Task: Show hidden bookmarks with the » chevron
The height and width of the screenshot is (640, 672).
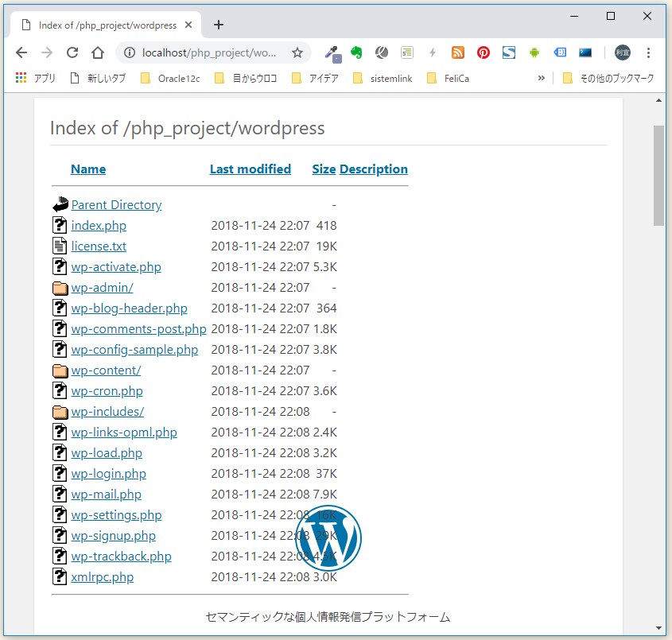Action: pos(542,78)
